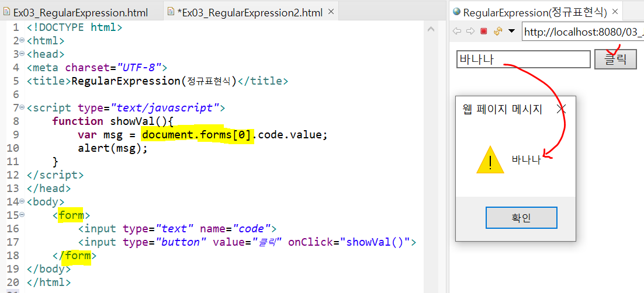Click the closing </html> tag line 20
Image resolution: width=644 pixels, height=293 pixels.
click(49, 282)
